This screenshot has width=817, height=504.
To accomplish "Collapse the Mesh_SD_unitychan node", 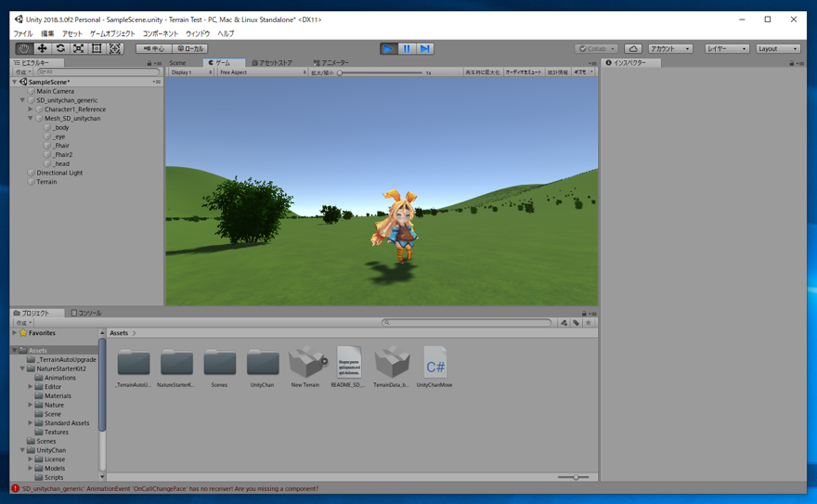I will (x=31, y=118).
